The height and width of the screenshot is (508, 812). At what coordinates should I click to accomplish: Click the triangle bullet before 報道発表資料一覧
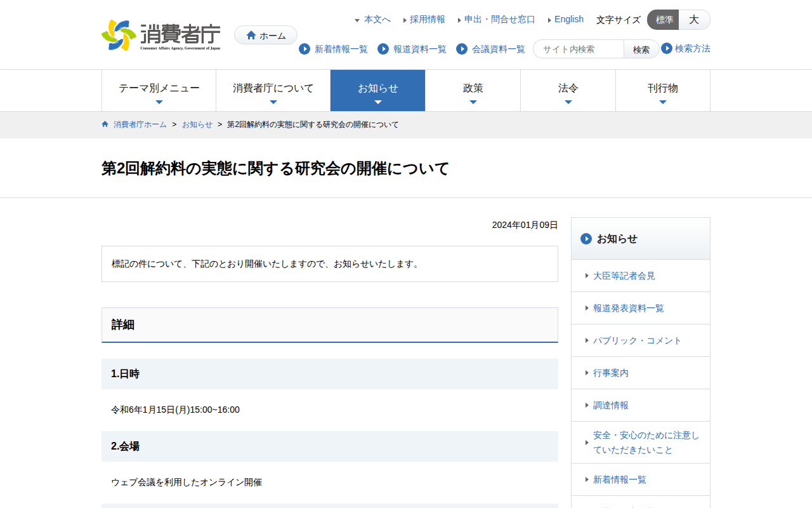pyautogui.click(x=587, y=308)
